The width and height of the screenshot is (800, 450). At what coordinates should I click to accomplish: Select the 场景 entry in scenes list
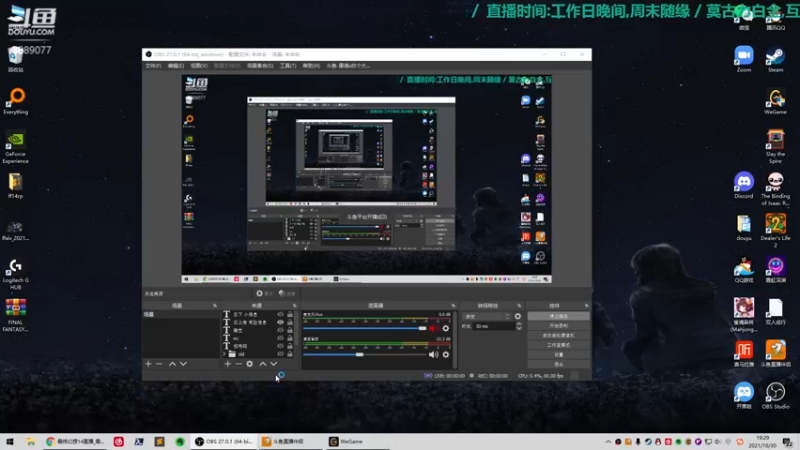coord(181,315)
